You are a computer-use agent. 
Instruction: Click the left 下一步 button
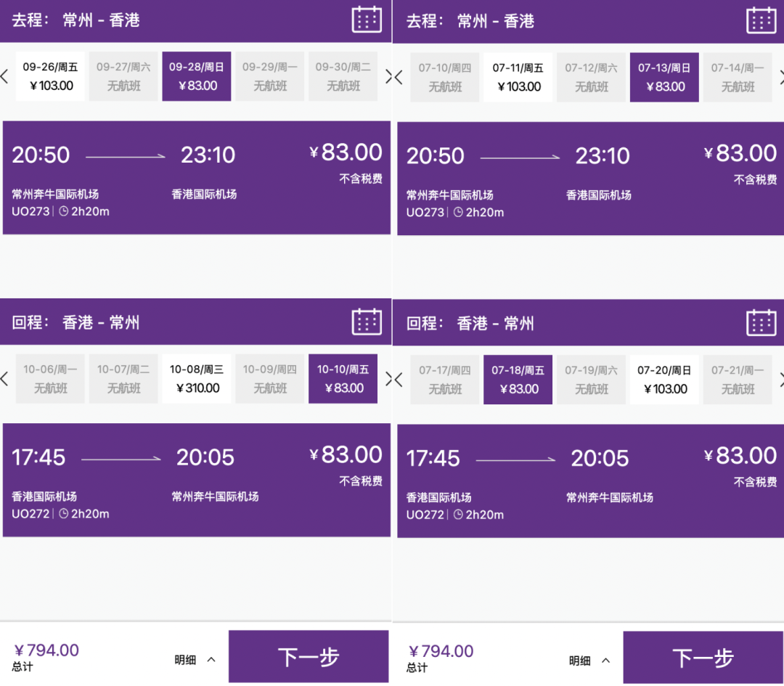click(309, 657)
